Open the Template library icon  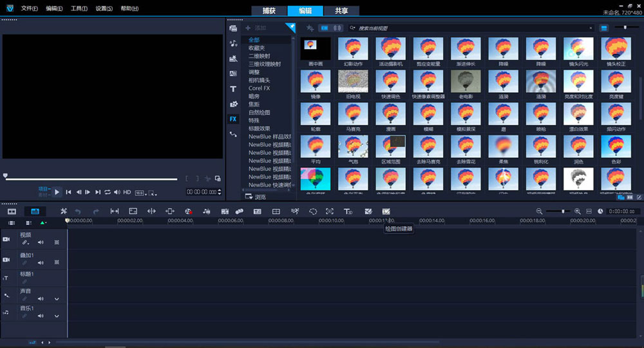(233, 59)
